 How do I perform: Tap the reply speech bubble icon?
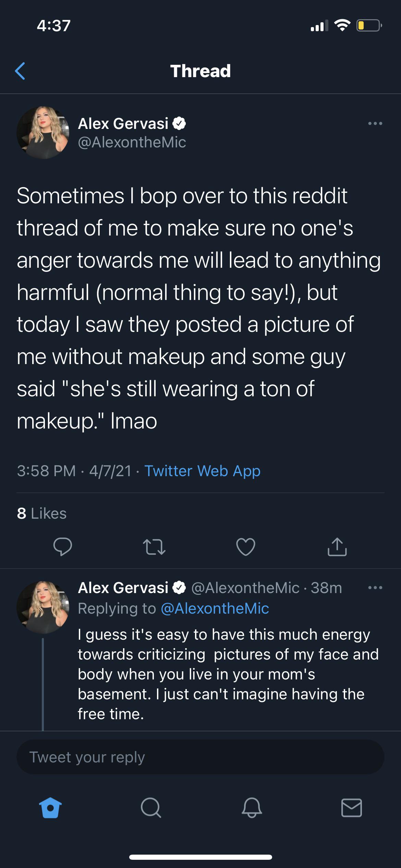tap(62, 547)
